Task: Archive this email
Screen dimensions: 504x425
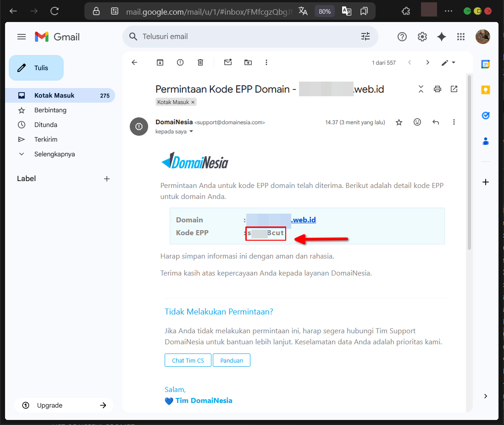Action: (x=160, y=62)
